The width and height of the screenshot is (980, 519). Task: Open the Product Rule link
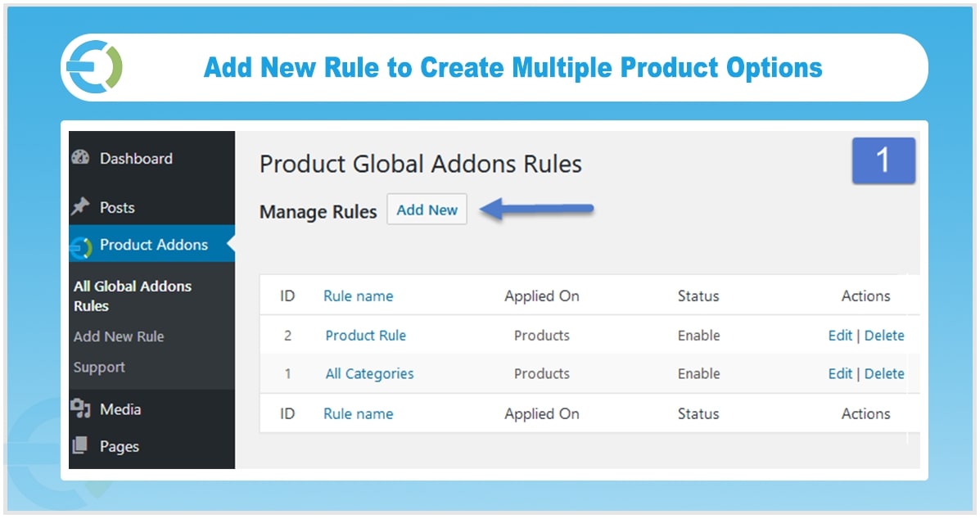click(x=366, y=336)
